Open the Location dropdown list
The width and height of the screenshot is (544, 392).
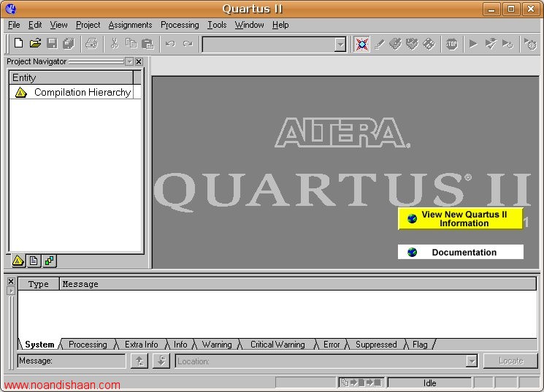pyautogui.click(x=472, y=361)
